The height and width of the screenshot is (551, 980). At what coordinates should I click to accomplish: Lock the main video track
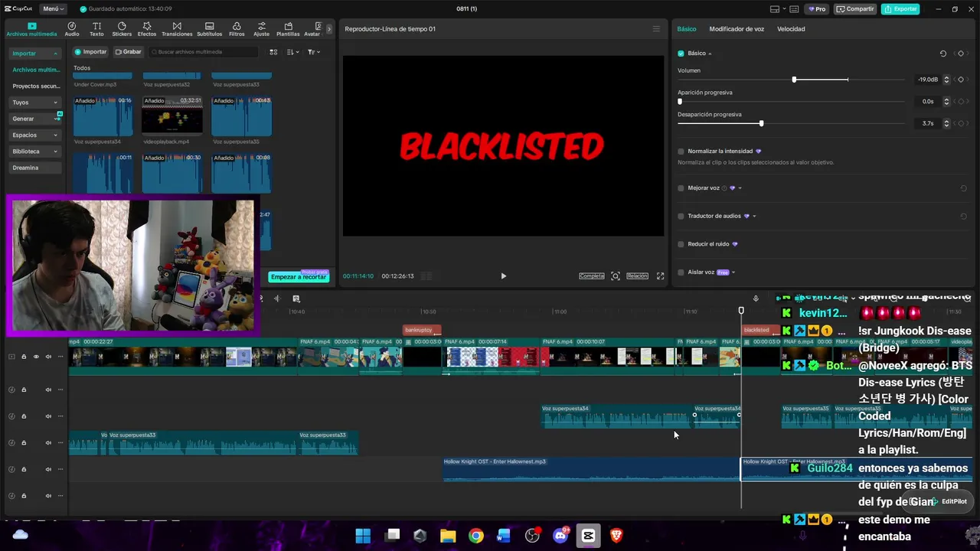[24, 357]
